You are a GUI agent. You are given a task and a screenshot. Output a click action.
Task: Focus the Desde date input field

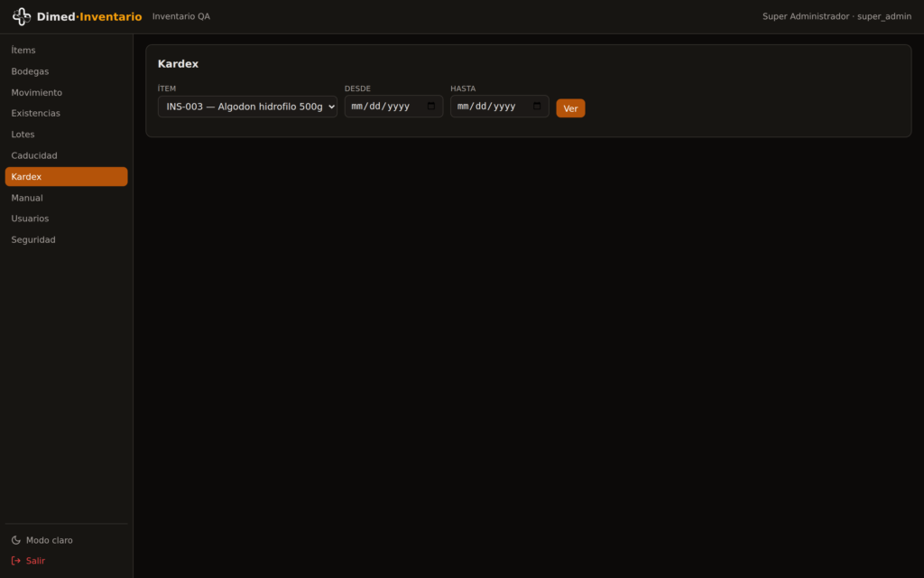coord(393,107)
